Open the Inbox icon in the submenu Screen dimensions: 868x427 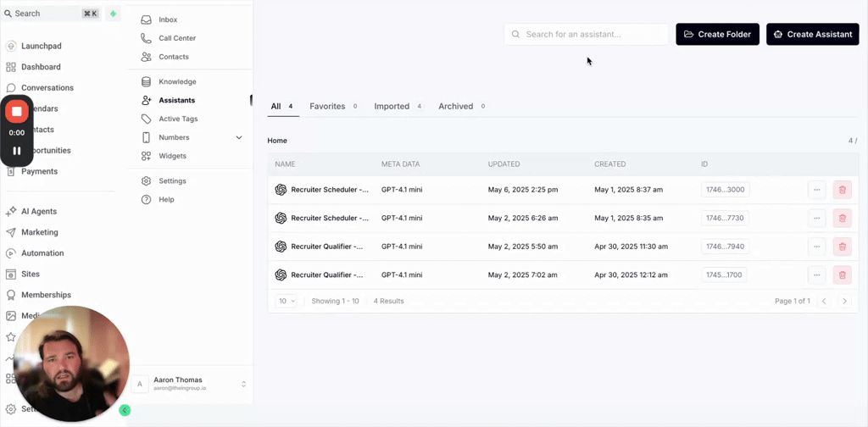click(146, 19)
